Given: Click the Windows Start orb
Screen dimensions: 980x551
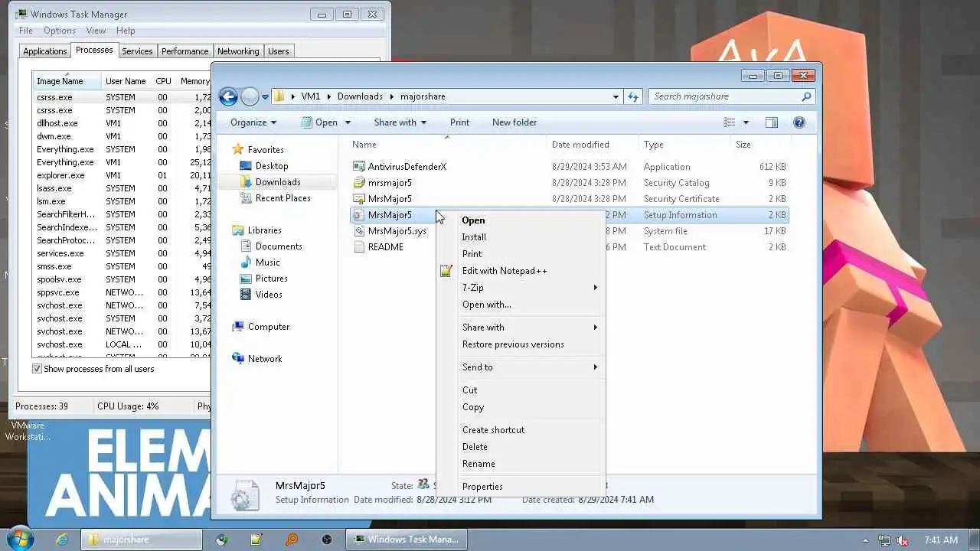Looking at the screenshot, I should pyautogui.click(x=21, y=539).
